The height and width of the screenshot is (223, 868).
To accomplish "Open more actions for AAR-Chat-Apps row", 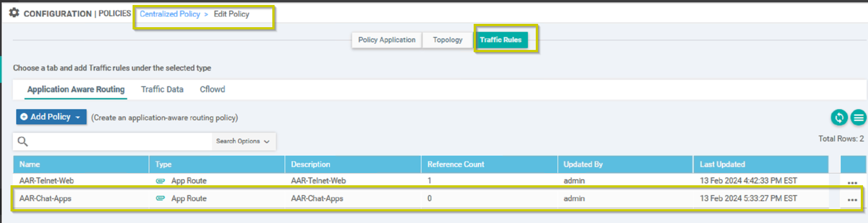I will [852, 200].
